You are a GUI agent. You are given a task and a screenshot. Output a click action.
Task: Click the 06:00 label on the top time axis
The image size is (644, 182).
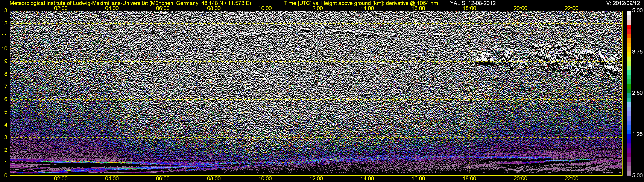[163, 8]
